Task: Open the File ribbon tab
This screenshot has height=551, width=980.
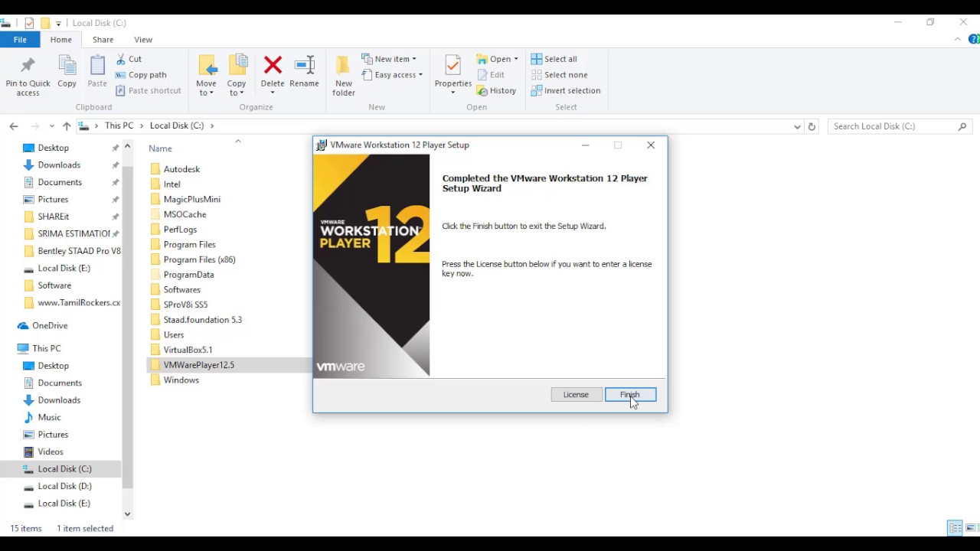Action: pos(20,40)
